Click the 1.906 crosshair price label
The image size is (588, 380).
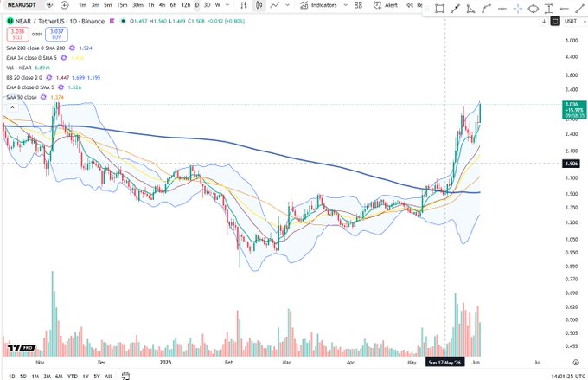click(x=571, y=164)
